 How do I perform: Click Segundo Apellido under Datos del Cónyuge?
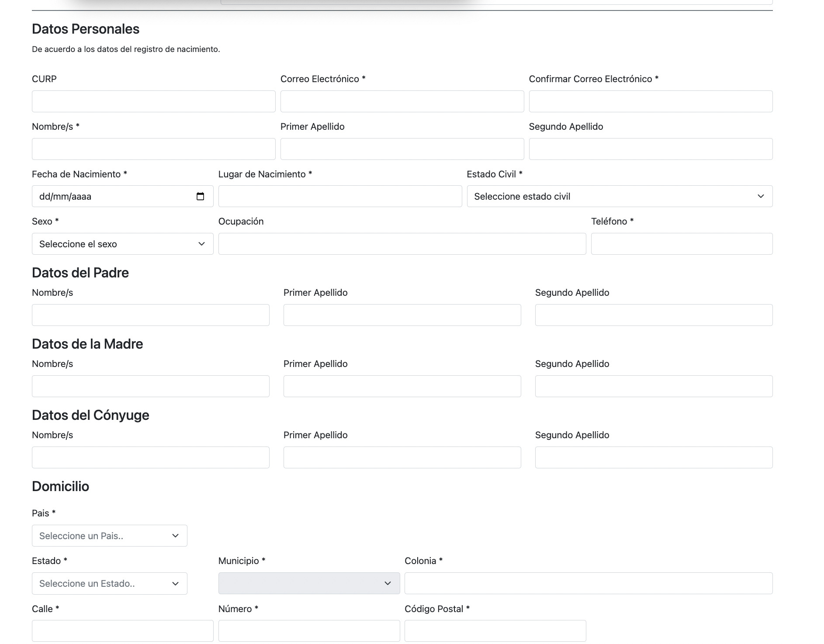(654, 457)
